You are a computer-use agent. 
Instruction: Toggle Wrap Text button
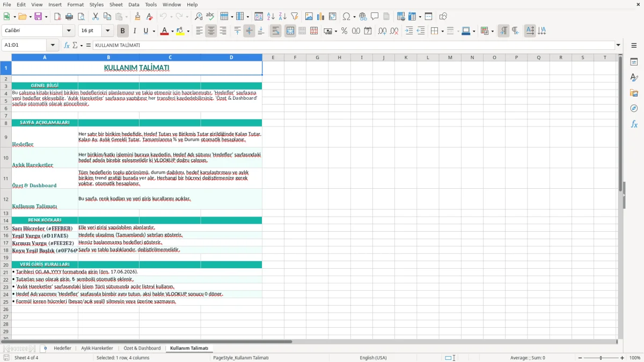[275, 31]
